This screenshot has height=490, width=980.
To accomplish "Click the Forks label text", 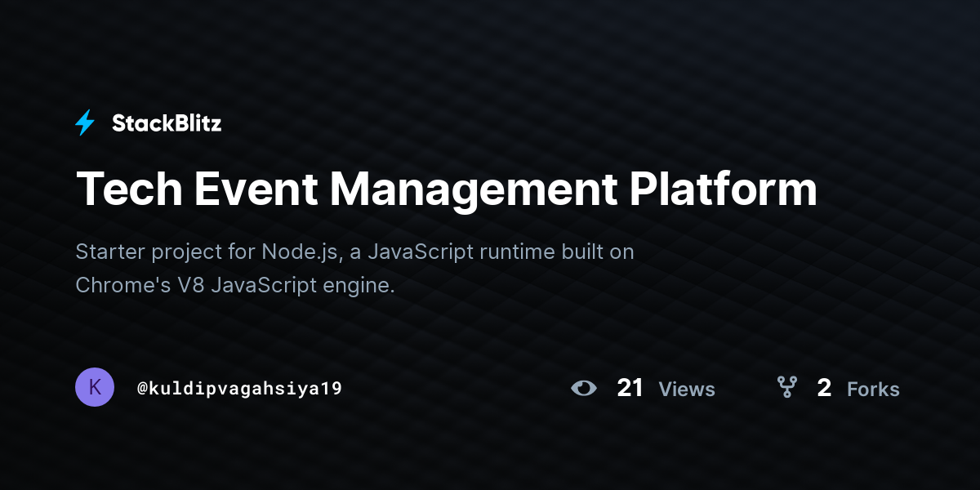I will 873,390.
